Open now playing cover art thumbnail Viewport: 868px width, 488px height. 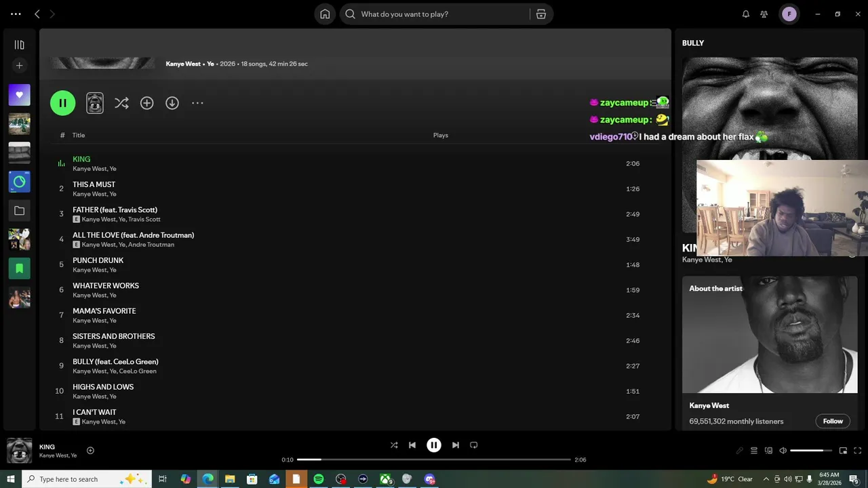[x=19, y=451]
